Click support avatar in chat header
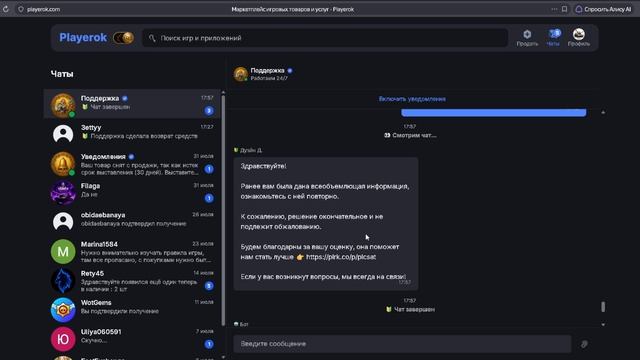 [x=240, y=74]
